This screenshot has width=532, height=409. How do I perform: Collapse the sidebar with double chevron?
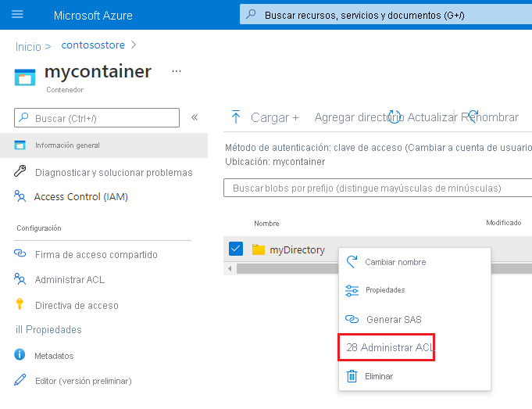point(195,117)
